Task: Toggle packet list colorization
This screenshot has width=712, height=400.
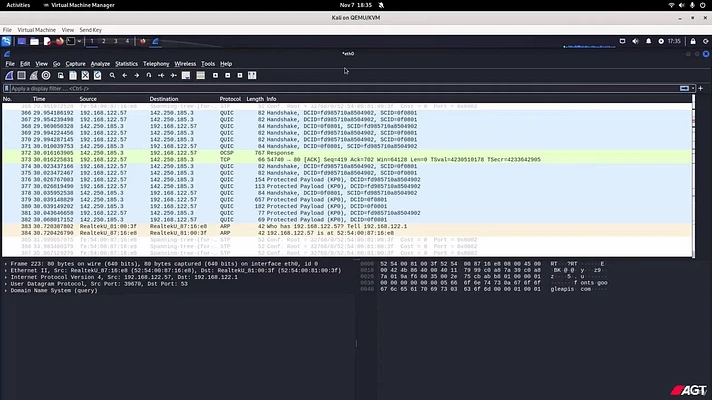Action: pyautogui.click(x=200, y=75)
